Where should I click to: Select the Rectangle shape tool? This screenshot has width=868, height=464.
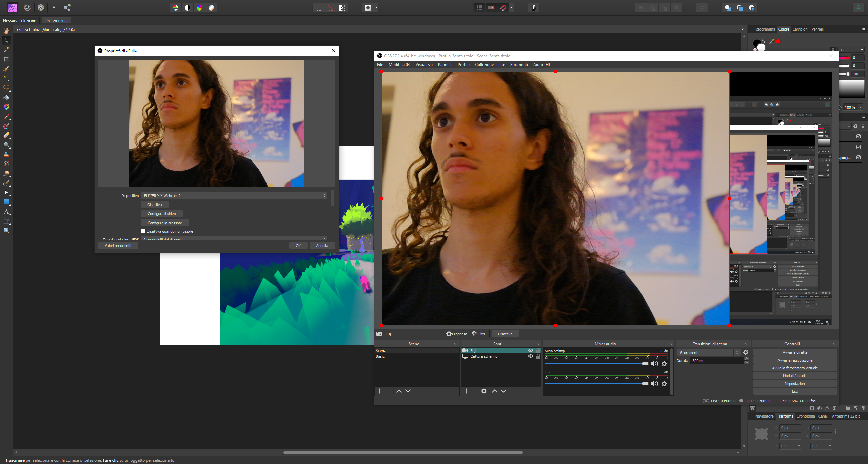point(6,202)
